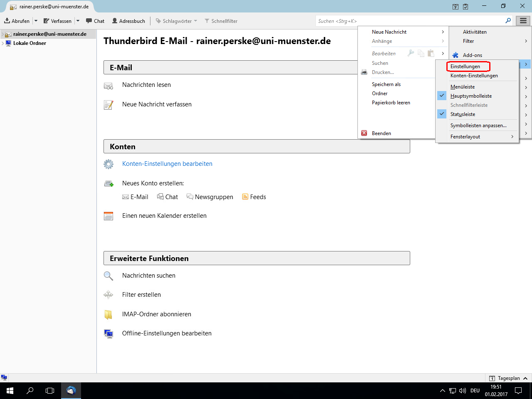532x399 pixels.
Task: Click the hamburger menu icon
Action: tap(523, 21)
